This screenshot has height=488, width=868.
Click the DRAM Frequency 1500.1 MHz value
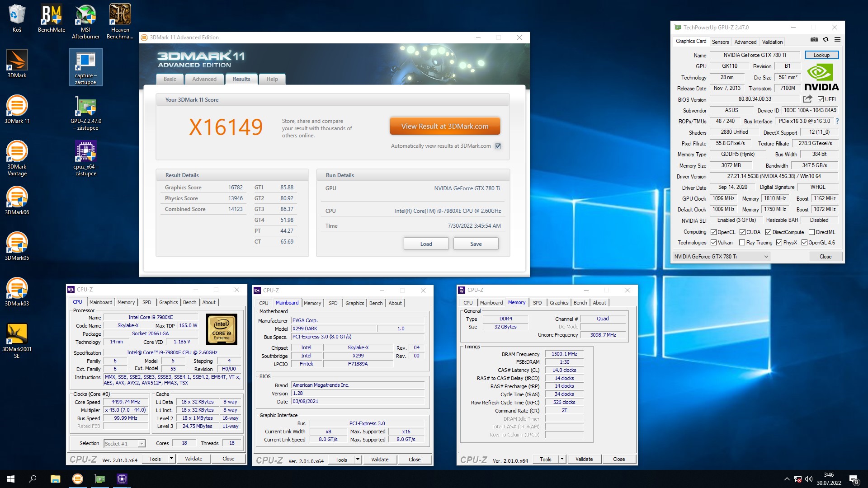pos(564,354)
